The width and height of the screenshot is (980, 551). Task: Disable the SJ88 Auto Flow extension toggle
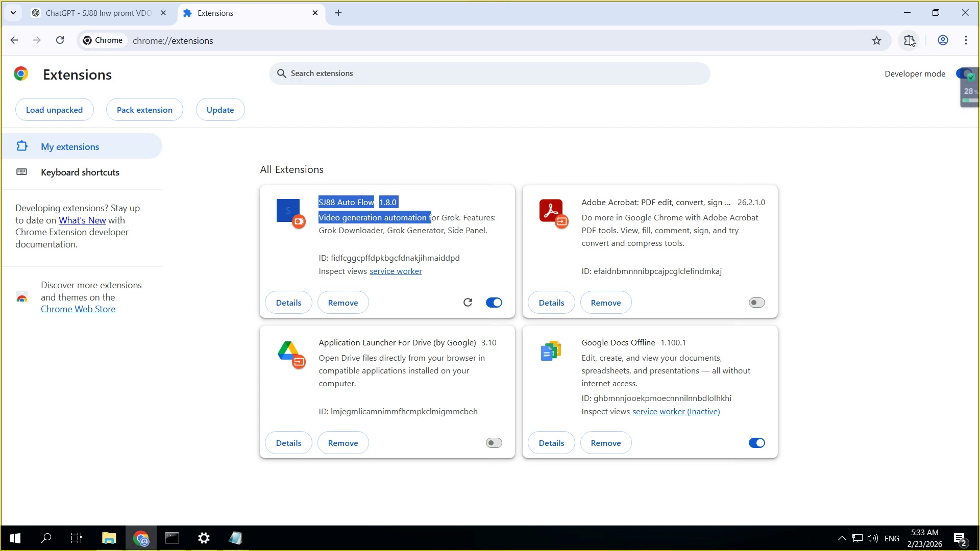[x=494, y=303]
